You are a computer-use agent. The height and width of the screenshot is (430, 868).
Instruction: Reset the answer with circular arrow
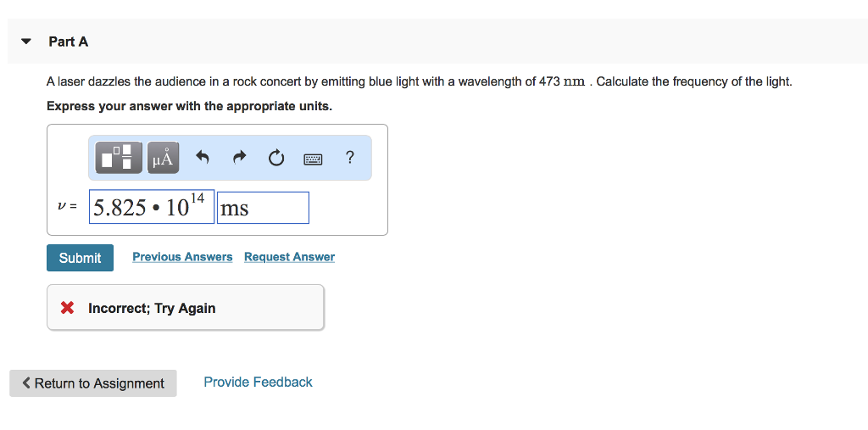point(276,158)
